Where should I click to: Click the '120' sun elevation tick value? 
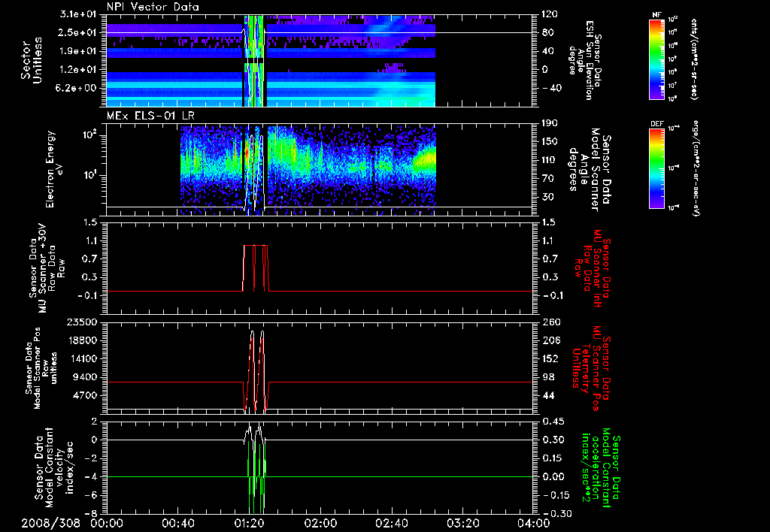tap(550, 14)
